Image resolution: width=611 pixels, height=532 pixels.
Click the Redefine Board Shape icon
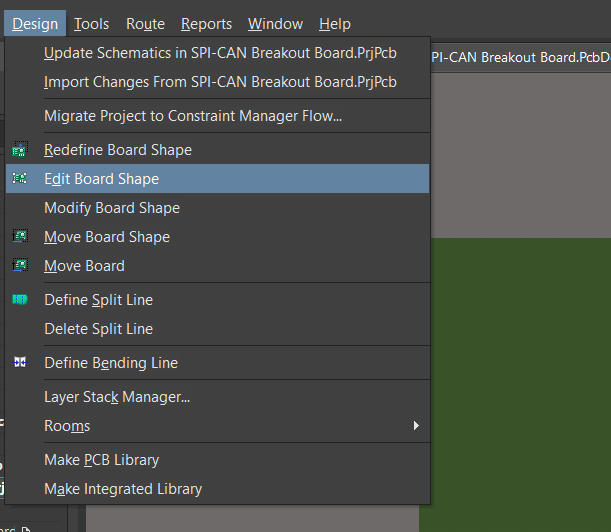coord(20,150)
